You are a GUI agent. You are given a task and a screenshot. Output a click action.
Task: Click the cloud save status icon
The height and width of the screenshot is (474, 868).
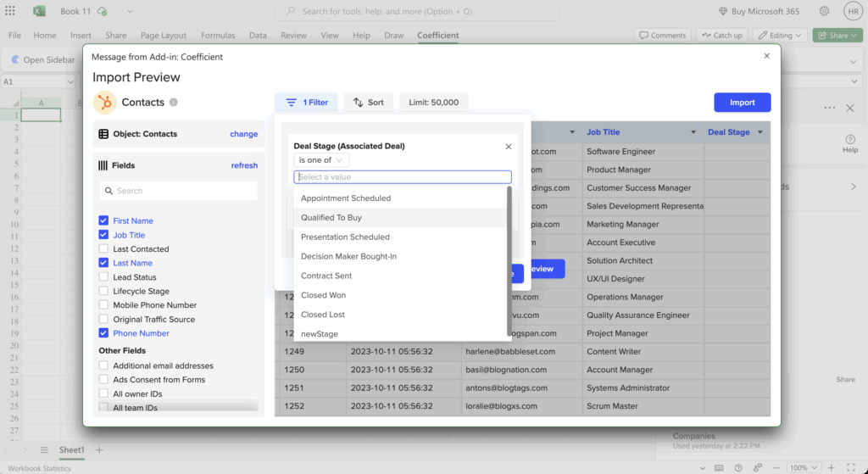(x=102, y=11)
